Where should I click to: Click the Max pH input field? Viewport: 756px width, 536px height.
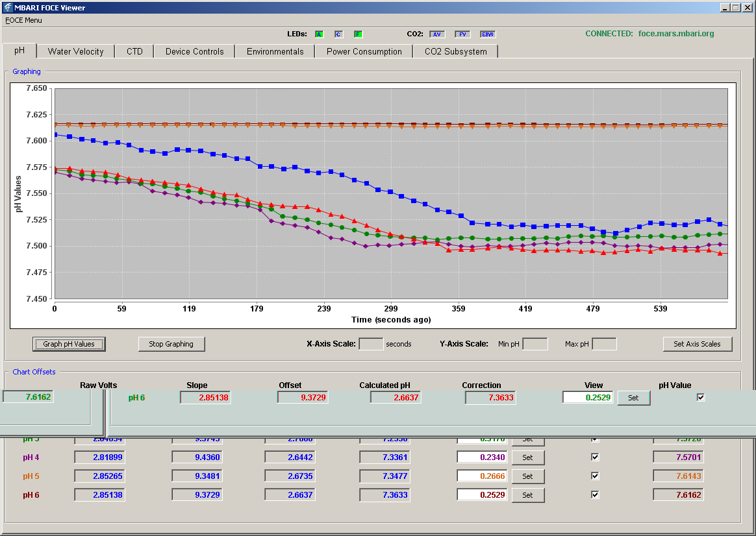(604, 344)
